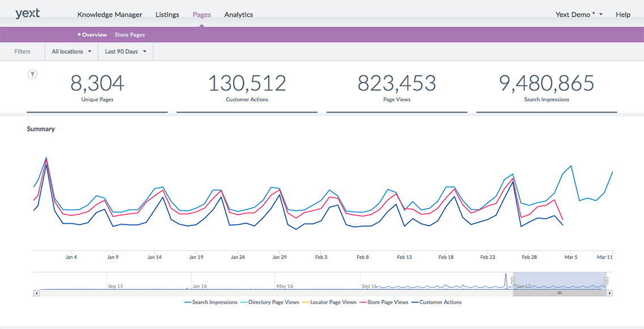Open the Analytics section
This screenshot has width=644, height=329.
click(x=238, y=14)
